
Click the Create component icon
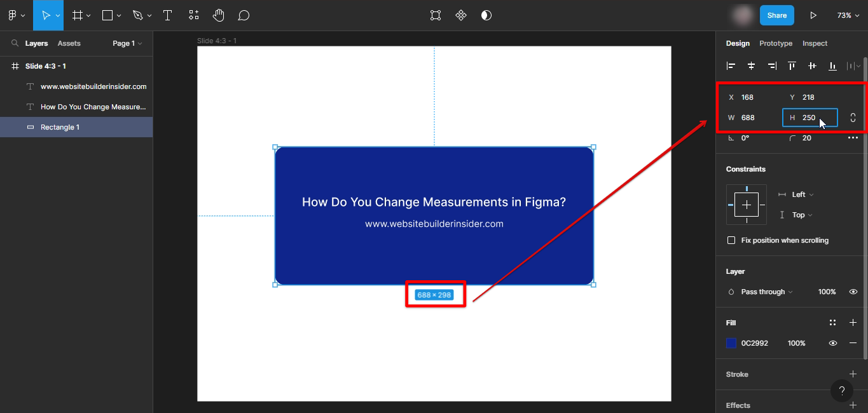[461, 15]
